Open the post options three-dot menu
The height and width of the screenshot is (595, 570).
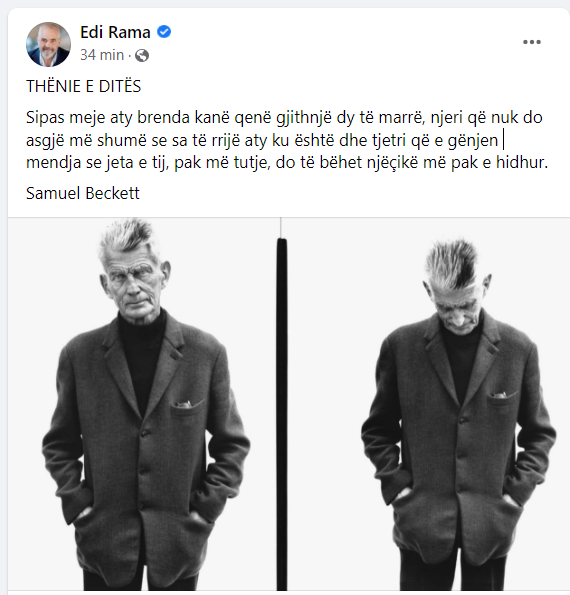pos(532,42)
